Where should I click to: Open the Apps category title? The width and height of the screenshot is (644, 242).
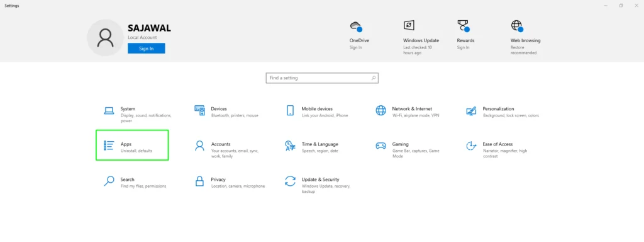[126, 144]
